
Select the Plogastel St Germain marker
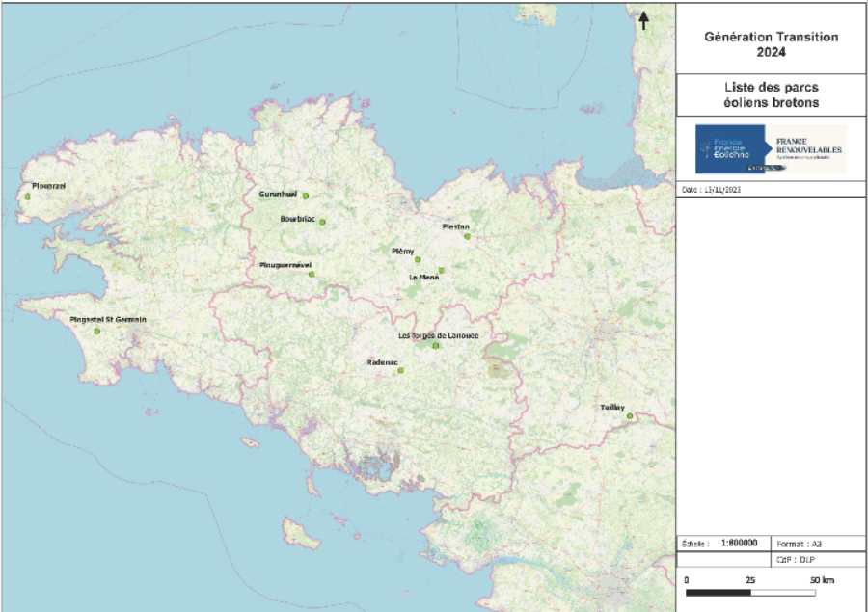tap(97, 332)
